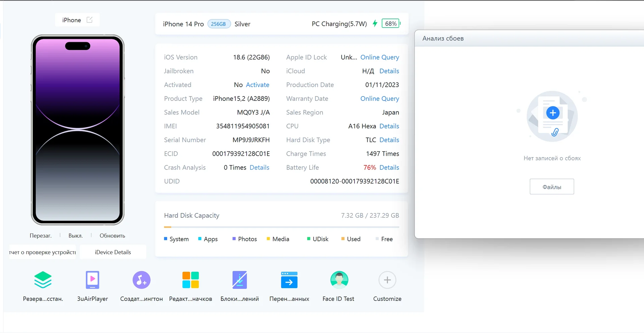Click the Выкл. power off button

pos(75,236)
